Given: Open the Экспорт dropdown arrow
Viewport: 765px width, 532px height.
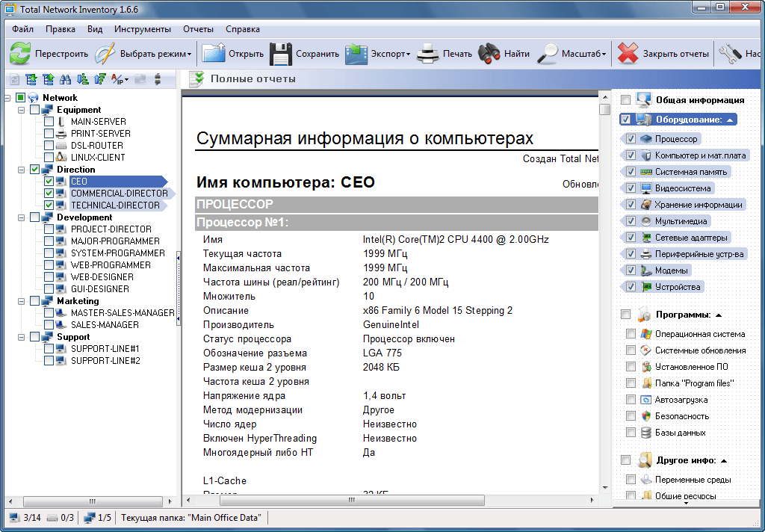Looking at the screenshot, I should pos(409,55).
